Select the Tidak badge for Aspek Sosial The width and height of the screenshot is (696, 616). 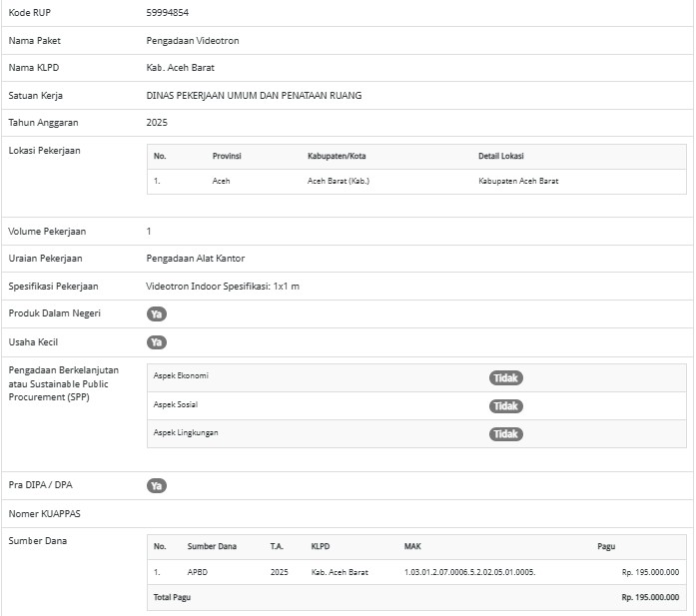[505, 406]
